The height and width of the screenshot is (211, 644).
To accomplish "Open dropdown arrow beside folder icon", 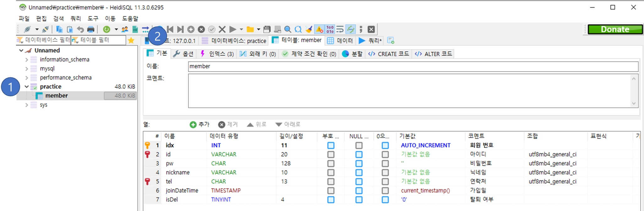I will coord(259,29).
